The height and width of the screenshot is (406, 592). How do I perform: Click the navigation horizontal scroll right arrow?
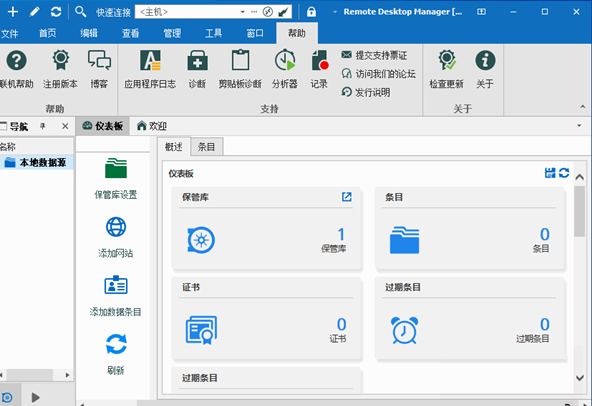tap(67, 375)
